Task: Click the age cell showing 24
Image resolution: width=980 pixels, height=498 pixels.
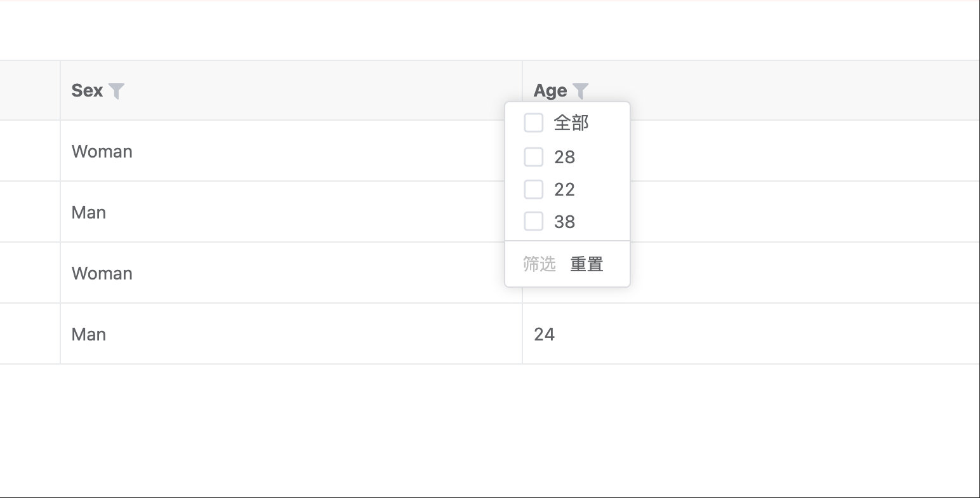Action: [545, 334]
